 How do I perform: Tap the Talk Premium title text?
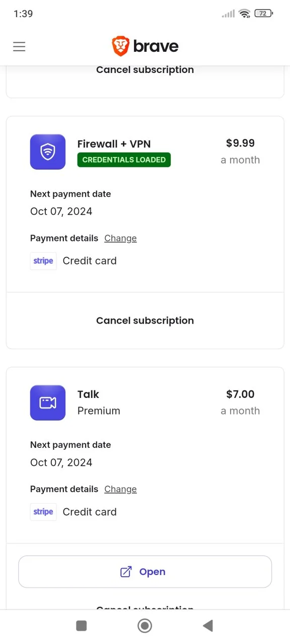coord(99,402)
